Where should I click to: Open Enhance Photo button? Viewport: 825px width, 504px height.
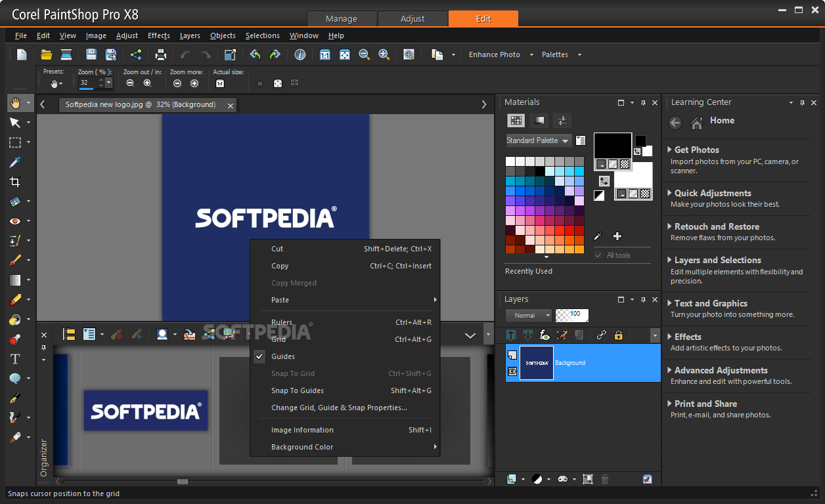point(495,54)
